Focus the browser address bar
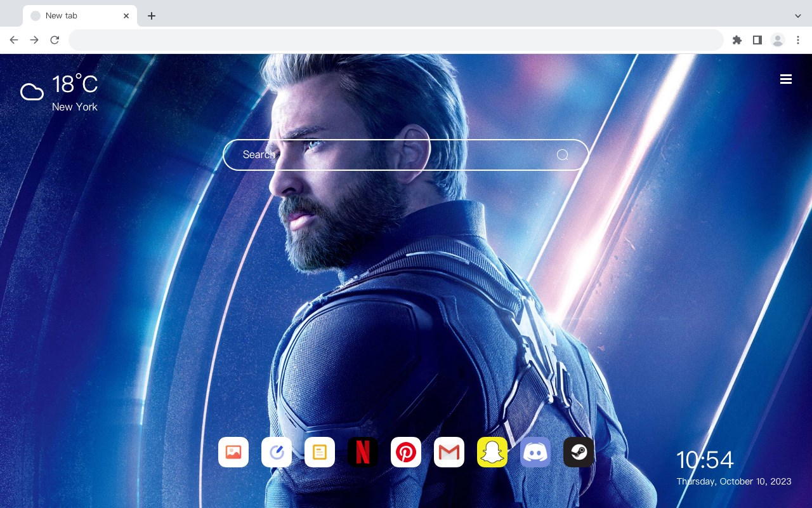 [396, 40]
